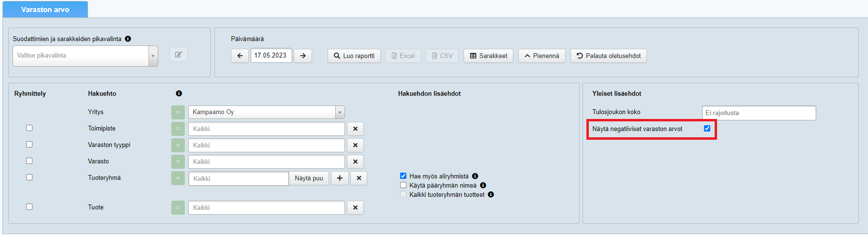The image size is (868, 235).
Task: Click the next date arrow button
Action: pos(303,56)
